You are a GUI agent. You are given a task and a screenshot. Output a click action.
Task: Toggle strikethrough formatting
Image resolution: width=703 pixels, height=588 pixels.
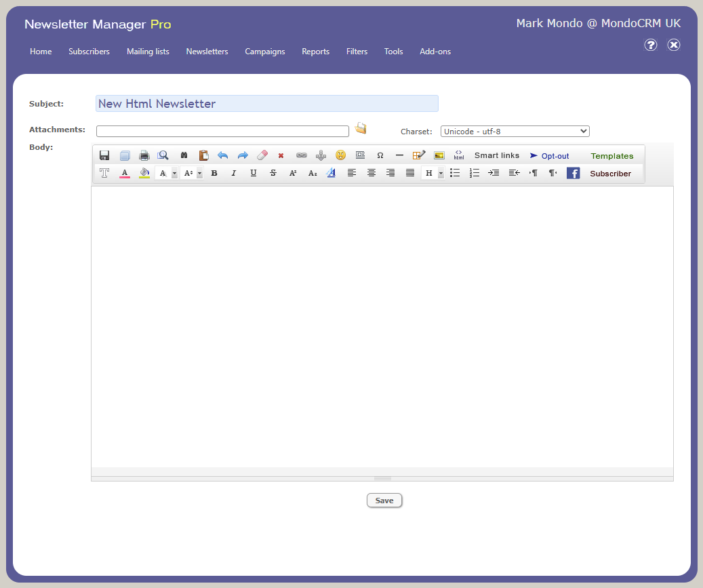click(273, 173)
